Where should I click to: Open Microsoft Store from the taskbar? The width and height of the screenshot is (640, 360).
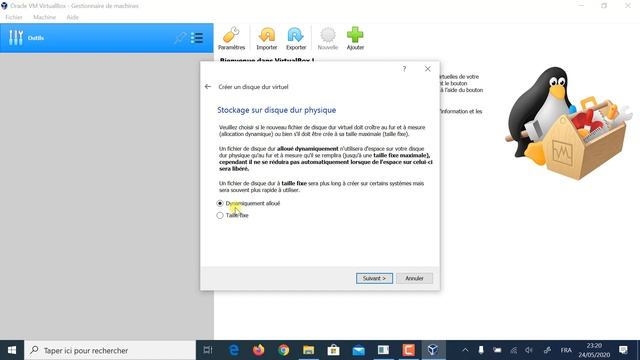pos(333,350)
